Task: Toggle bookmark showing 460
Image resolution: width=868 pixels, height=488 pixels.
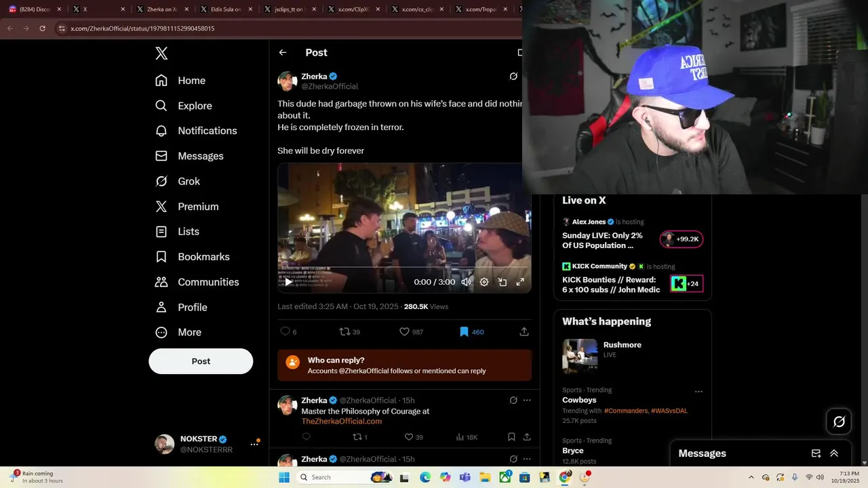Action: 471,331
